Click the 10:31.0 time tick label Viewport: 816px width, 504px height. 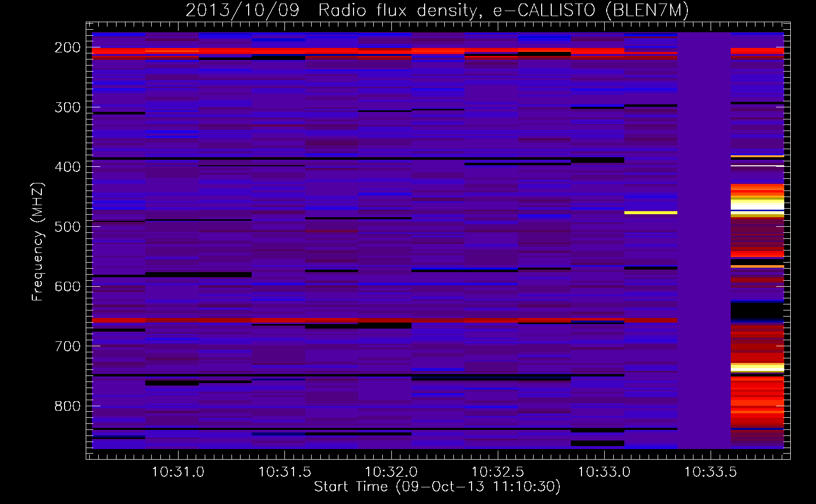[178, 472]
